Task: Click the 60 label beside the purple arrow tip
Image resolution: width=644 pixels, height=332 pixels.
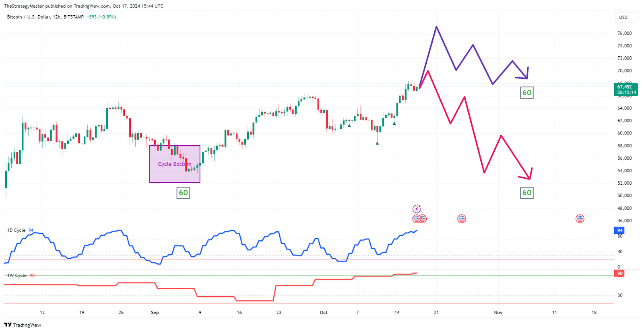Action: (527, 93)
